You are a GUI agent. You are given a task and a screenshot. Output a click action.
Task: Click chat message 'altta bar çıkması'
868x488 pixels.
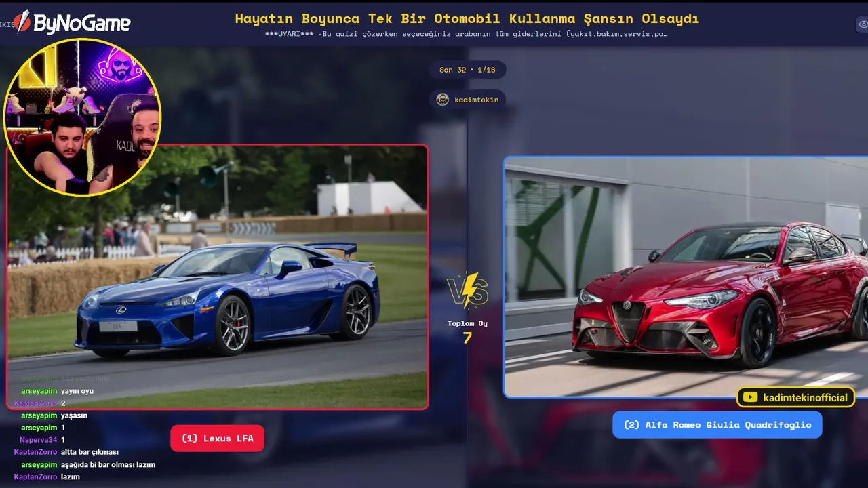[x=90, y=452]
